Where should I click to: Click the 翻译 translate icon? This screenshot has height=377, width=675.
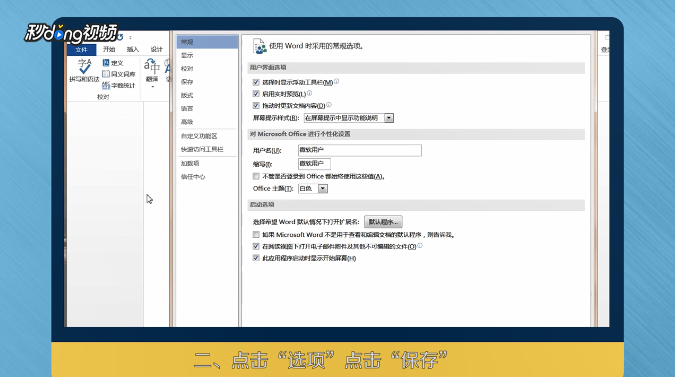(x=152, y=67)
